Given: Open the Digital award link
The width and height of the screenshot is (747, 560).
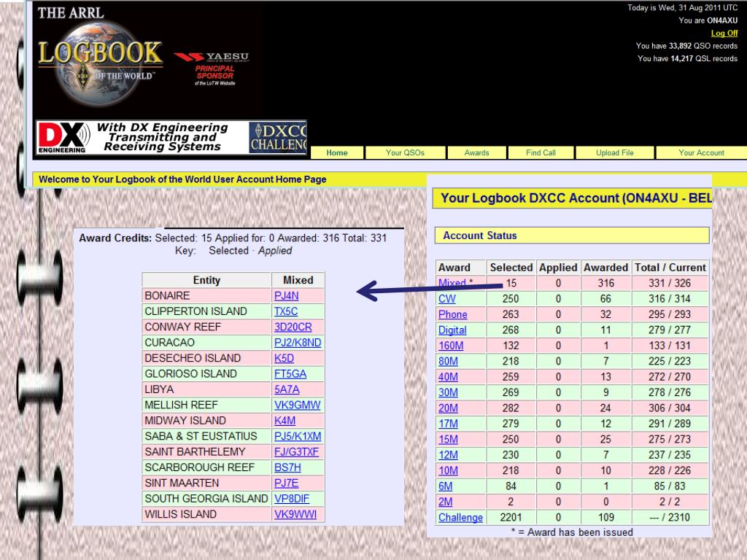Looking at the screenshot, I should [452, 330].
